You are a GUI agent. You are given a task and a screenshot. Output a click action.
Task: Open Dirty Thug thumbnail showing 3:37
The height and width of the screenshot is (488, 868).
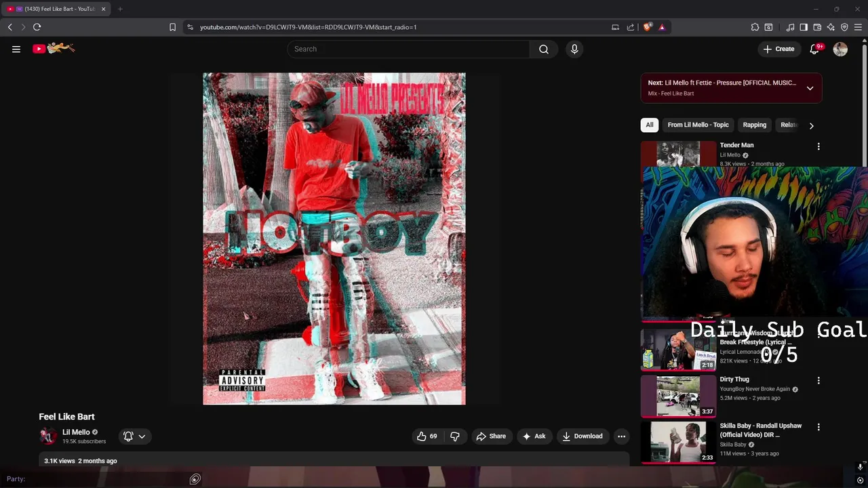click(x=678, y=396)
